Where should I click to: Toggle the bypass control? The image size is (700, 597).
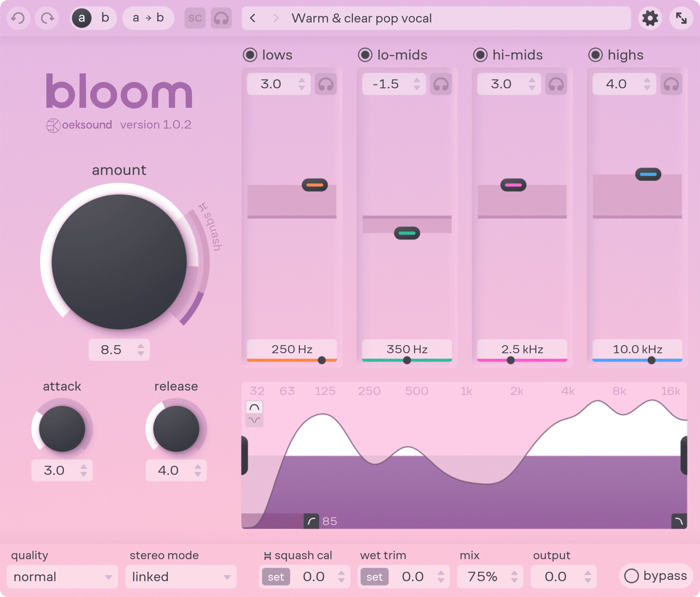tap(655, 576)
